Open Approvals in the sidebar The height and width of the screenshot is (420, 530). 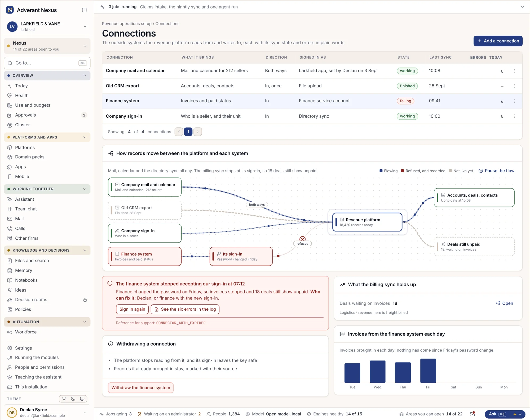47,115
